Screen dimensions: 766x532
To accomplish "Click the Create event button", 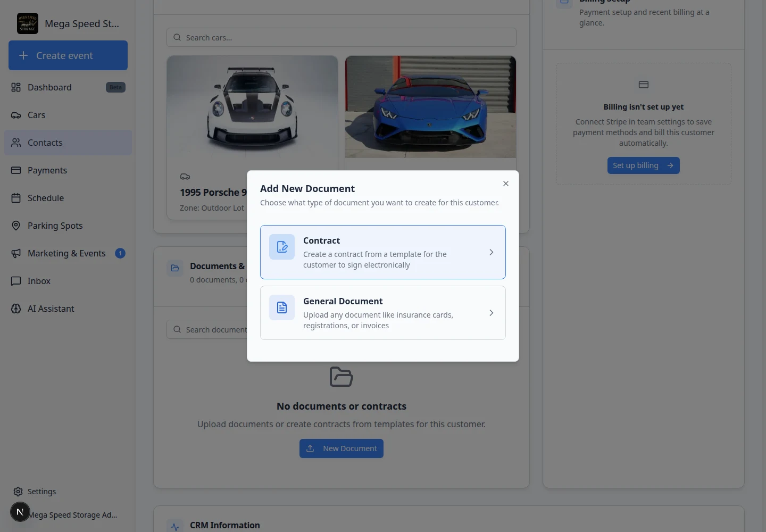I will pyautogui.click(x=68, y=55).
